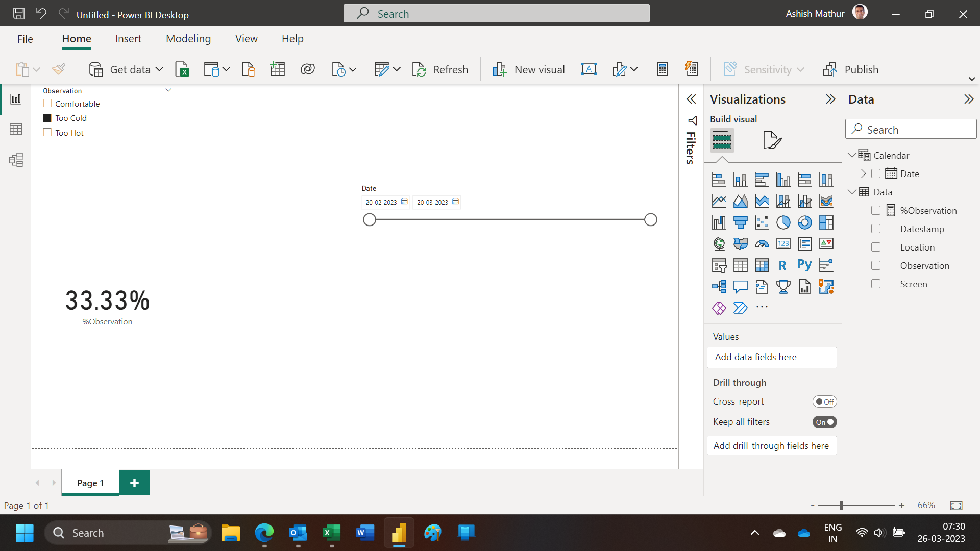Open Model view in left sidebar
The width and height of the screenshot is (980, 551).
[16, 160]
